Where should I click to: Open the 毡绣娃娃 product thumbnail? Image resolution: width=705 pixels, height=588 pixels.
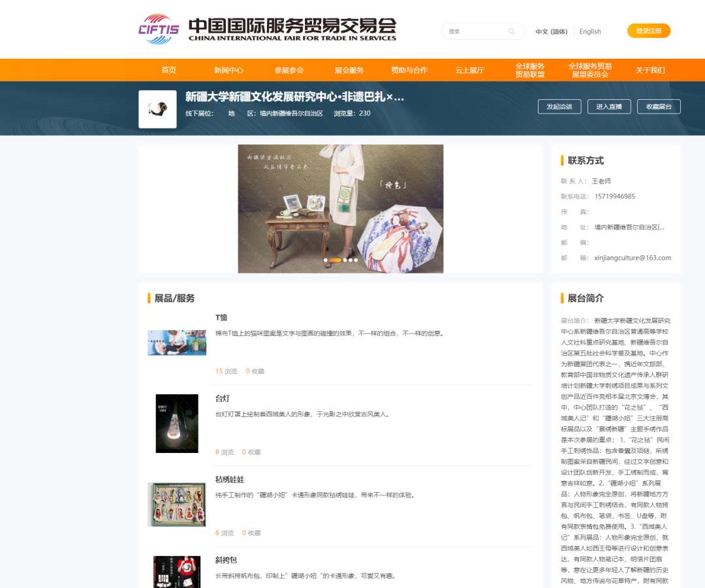tap(177, 504)
